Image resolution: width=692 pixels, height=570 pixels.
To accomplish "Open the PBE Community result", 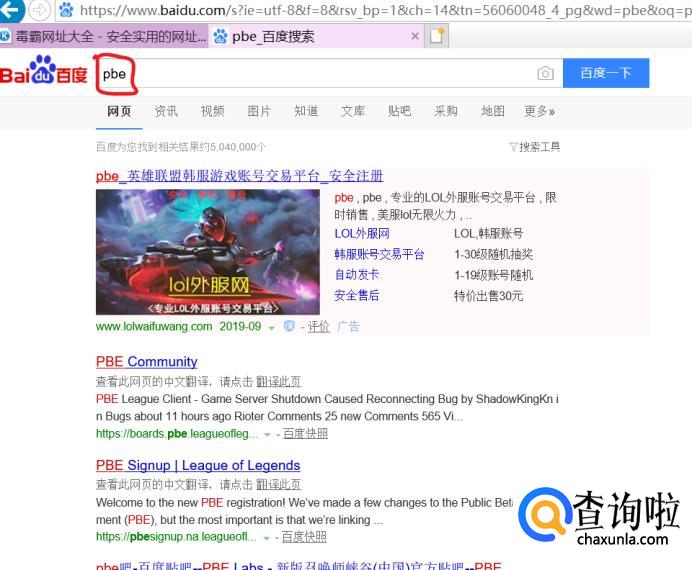I will click(x=147, y=362).
